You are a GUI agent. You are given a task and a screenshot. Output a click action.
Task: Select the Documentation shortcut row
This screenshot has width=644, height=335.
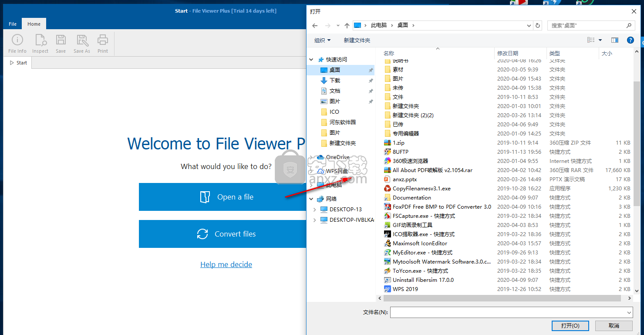tap(507, 198)
